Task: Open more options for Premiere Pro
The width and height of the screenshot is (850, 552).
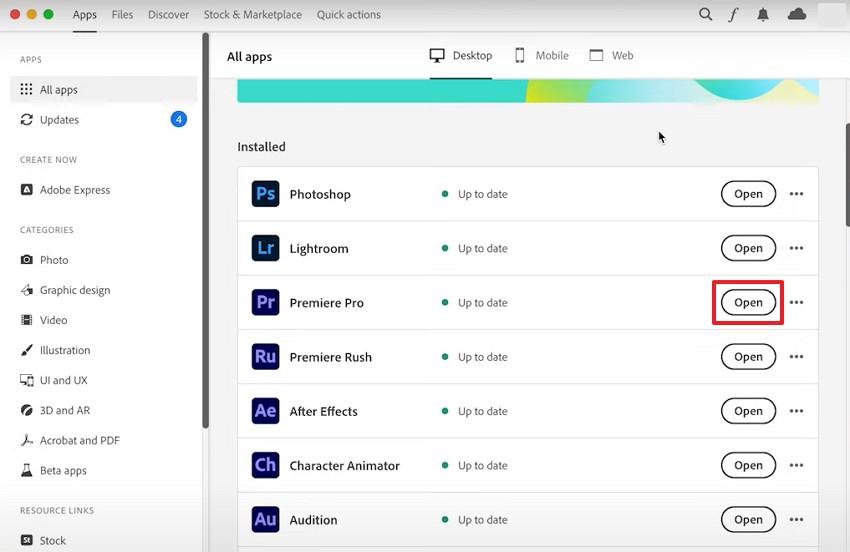Action: click(796, 302)
